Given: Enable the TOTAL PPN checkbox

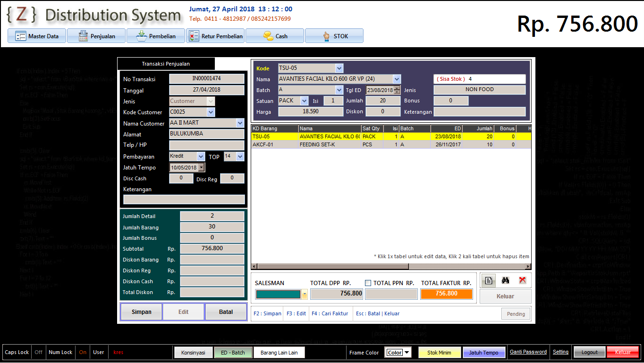Looking at the screenshot, I should 368,283.
